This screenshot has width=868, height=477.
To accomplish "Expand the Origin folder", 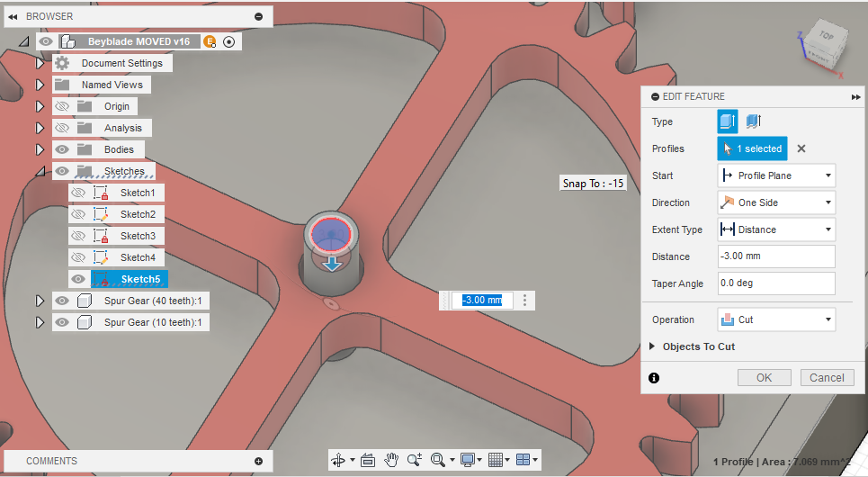I will (x=40, y=106).
